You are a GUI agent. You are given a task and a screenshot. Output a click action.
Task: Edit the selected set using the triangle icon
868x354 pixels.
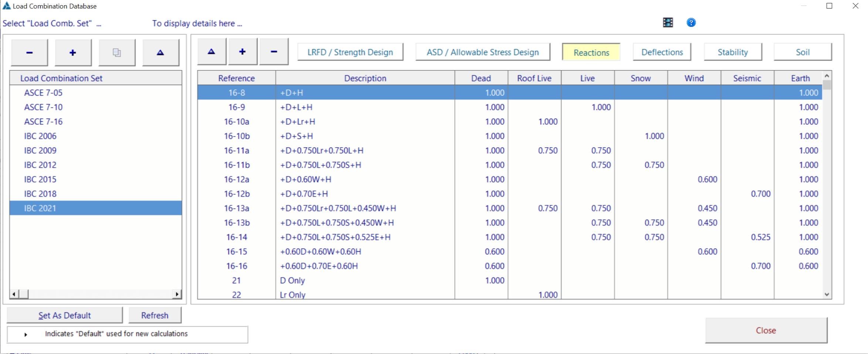pyautogui.click(x=160, y=52)
